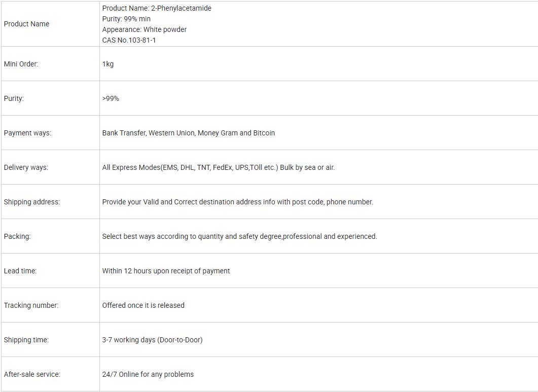Click the '2-Phenylacetamide' product name line
This screenshot has height=392, width=538.
click(x=157, y=8)
